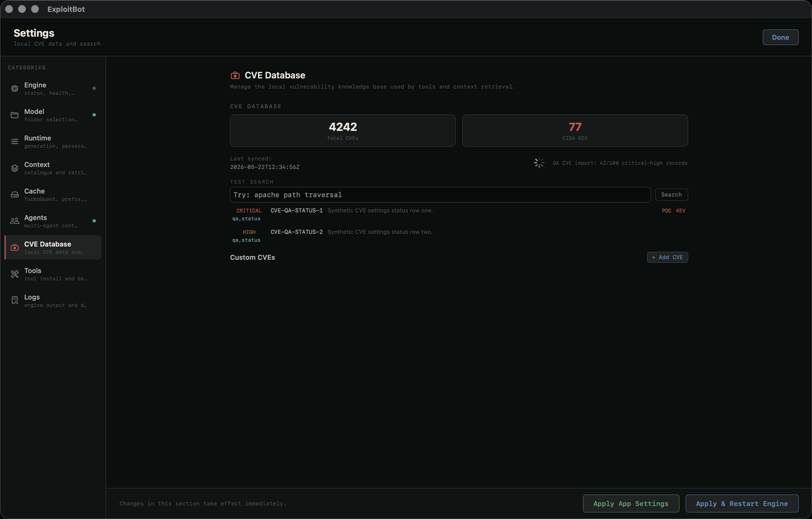The width and height of the screenshot is (812, 519).
Task: Click the green status dot beside Model
Action: click(94, 115)
